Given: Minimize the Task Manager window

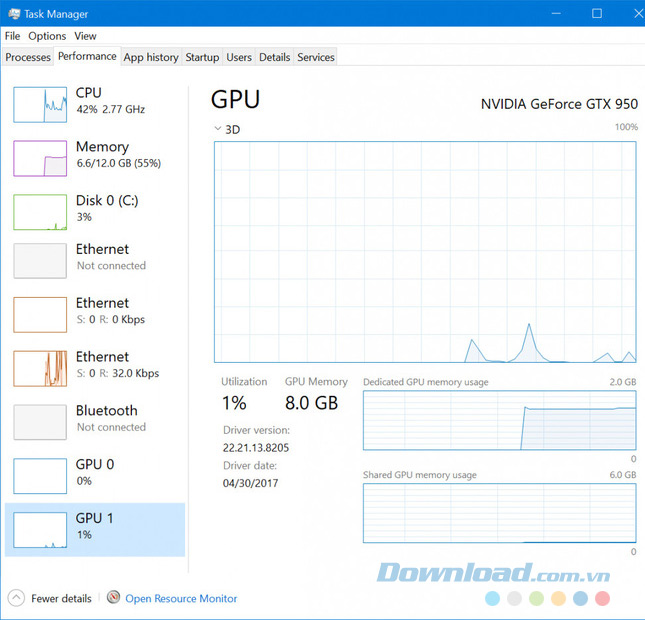Looking at the screenshot, I should (x=556, y=14).
